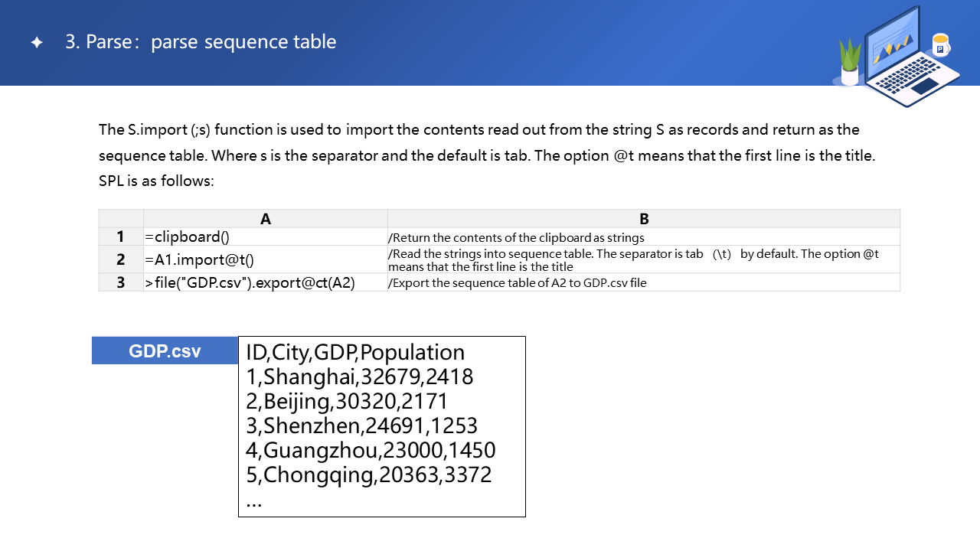Screen dimensions: 980x551
Task: Click the blue 'GDP.csv' label box
Action: (x=165, y=350)
